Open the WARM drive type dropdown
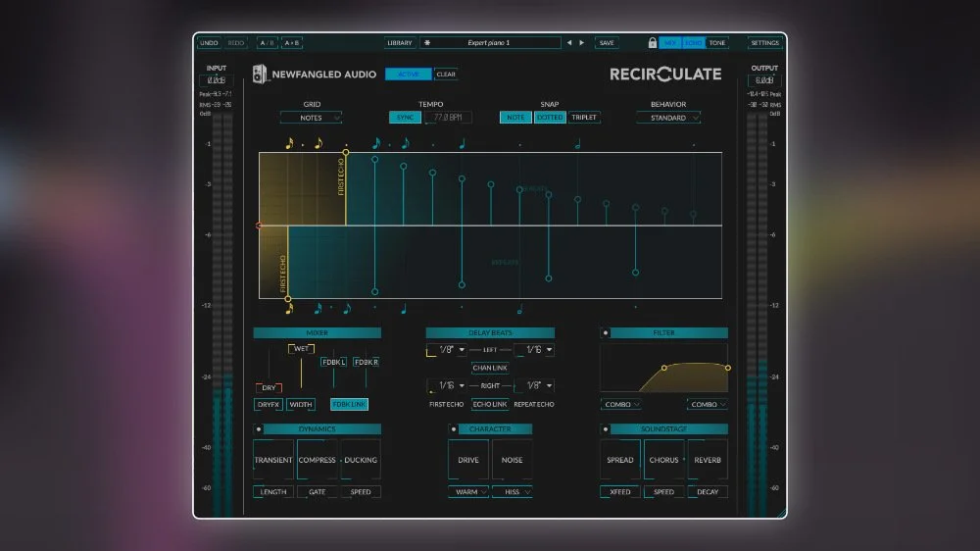 468,491
